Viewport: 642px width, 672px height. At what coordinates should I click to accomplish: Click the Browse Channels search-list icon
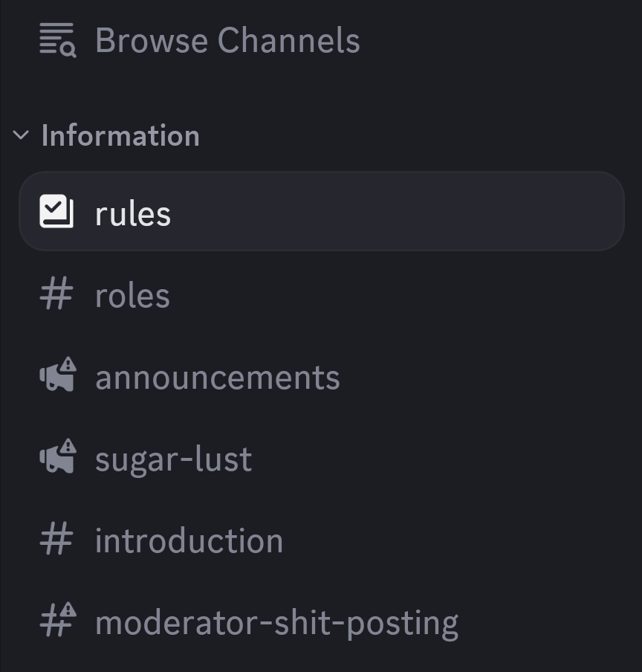pos(57,40)
